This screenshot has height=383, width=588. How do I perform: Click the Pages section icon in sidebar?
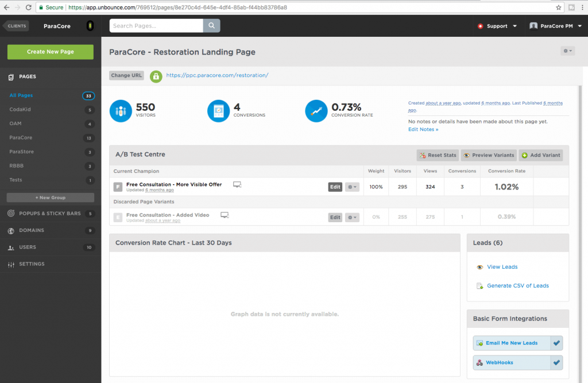(11, 77)
